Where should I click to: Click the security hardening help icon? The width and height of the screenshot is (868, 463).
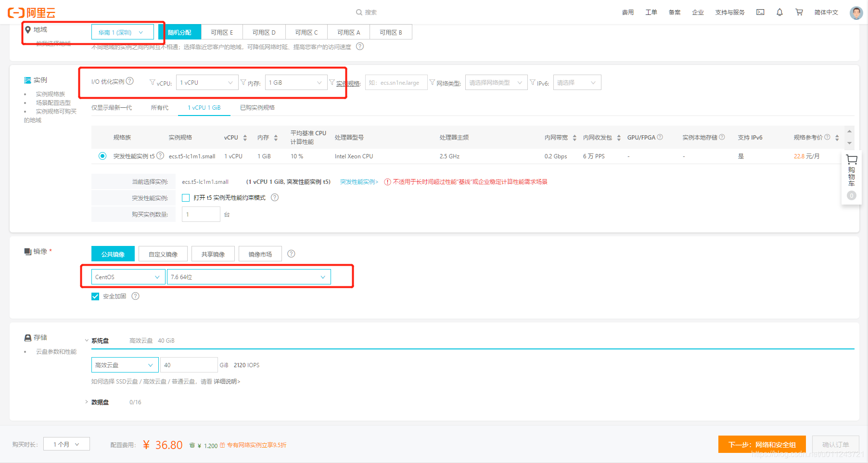[136, 296]
